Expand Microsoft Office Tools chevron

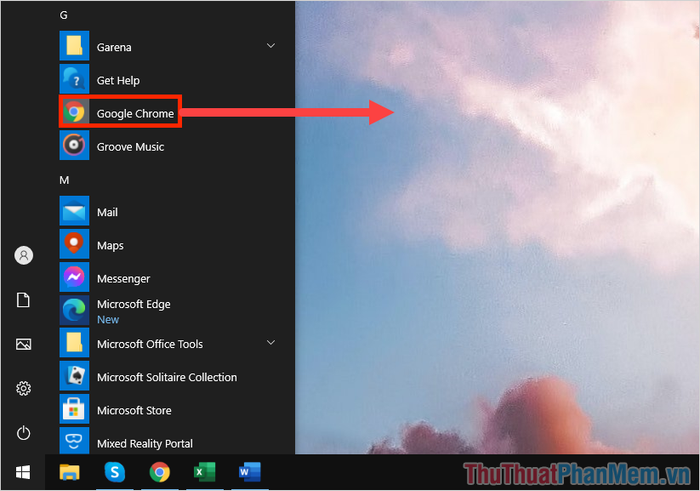[271, 342]
